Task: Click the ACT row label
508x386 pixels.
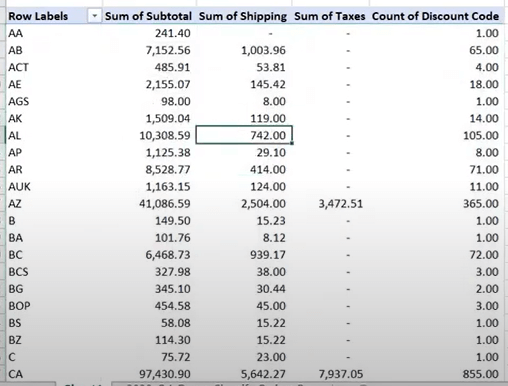Action: point(18,67)
